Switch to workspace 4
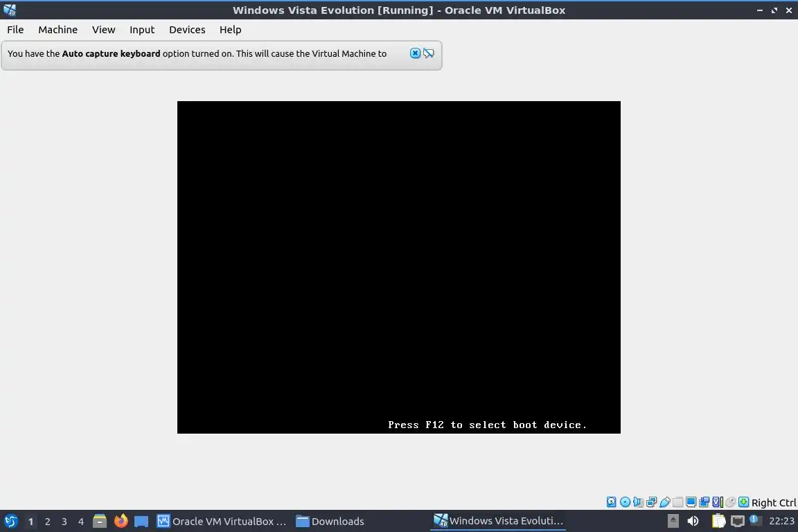Screen dimensions: 798x532 point(81,522)
